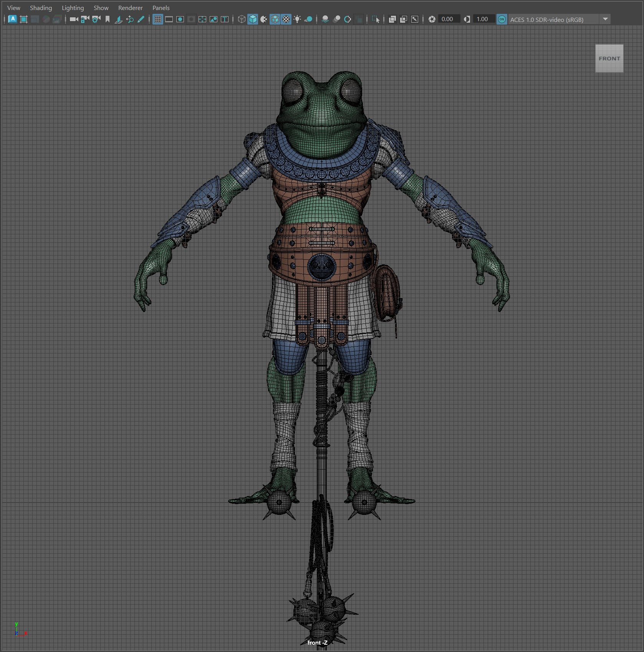This screenshot has height=652, width=644.
Task: Toggle X-Ray Active Components icon
Action: click(404, 19)
